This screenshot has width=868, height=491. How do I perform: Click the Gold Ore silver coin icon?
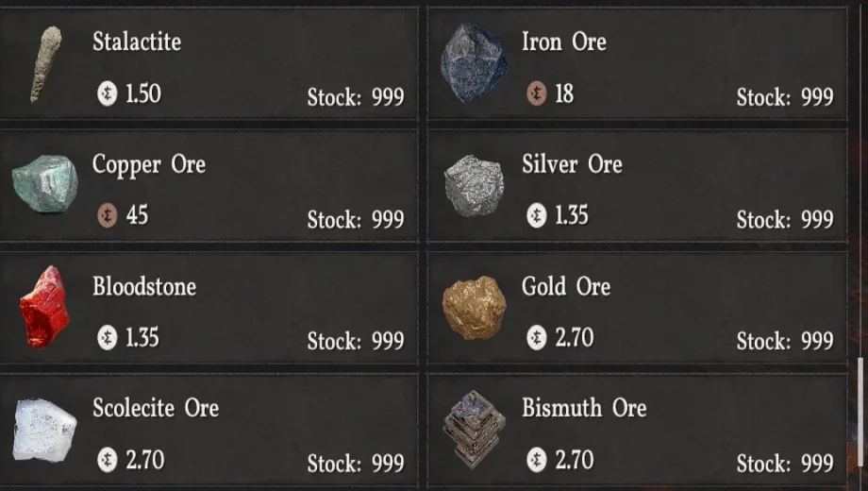pos(537,337)
